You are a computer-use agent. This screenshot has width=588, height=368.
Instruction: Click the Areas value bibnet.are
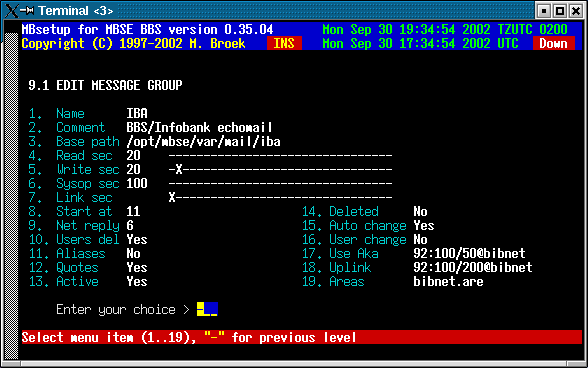click(x=448, y=282)
